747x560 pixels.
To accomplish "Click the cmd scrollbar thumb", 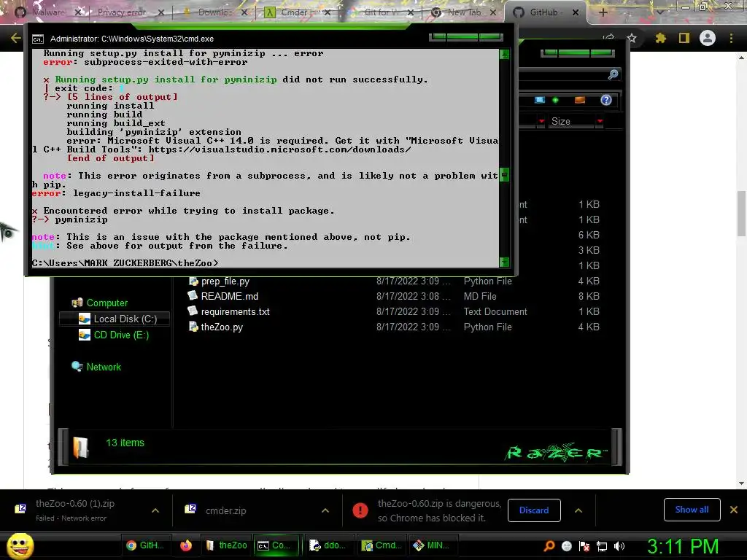I will point(504,175).
